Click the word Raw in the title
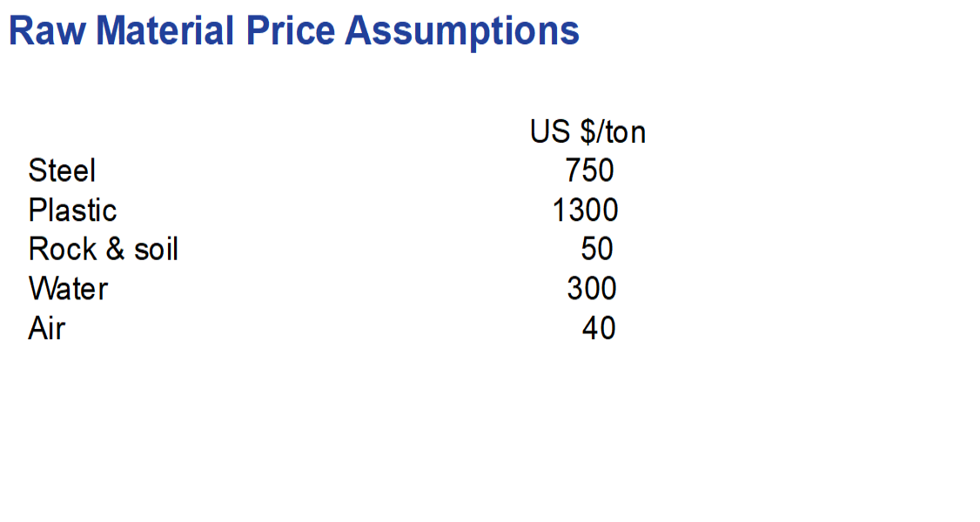980x522 pixels. tap(48, 31)
